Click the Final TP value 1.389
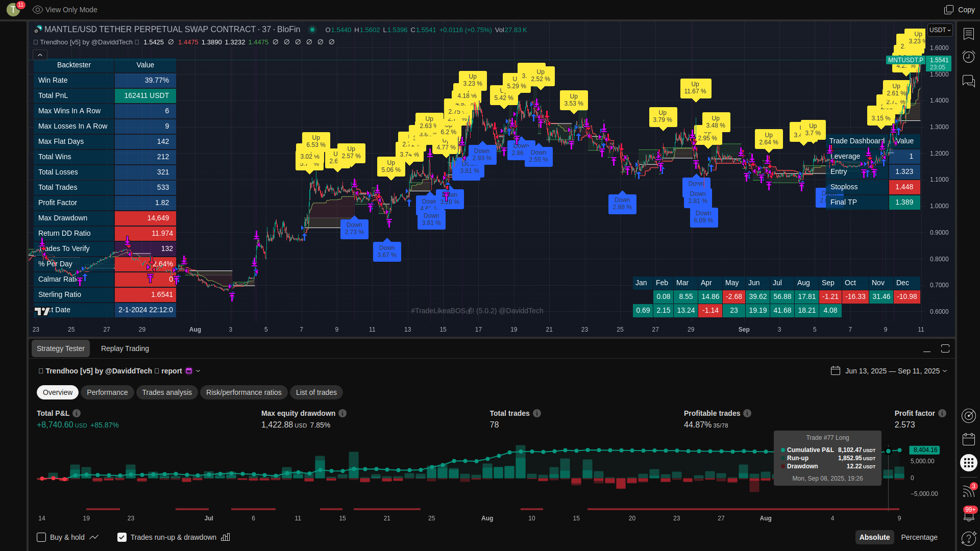The width and height of the screenshot is (980, 551). pos(904,202)
